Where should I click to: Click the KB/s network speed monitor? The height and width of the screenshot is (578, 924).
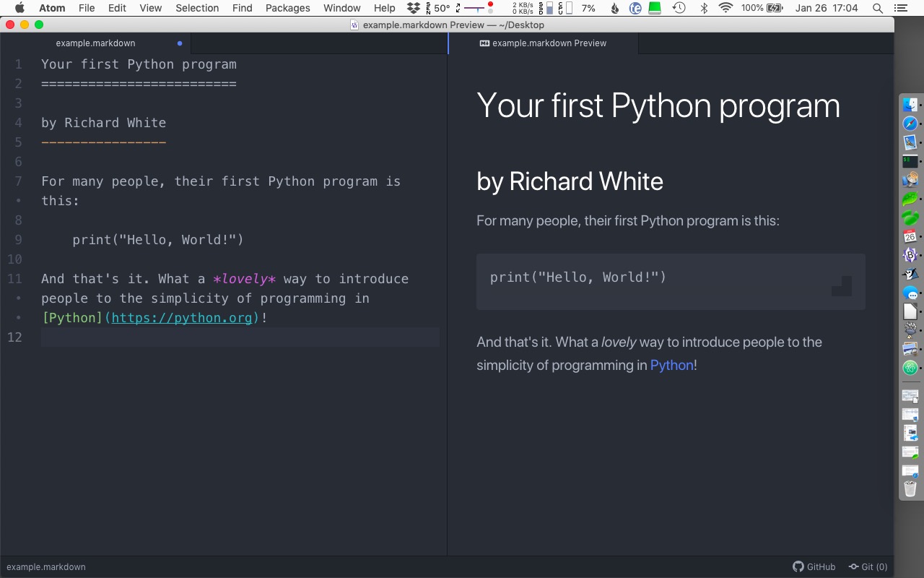[x=523, y=8]
